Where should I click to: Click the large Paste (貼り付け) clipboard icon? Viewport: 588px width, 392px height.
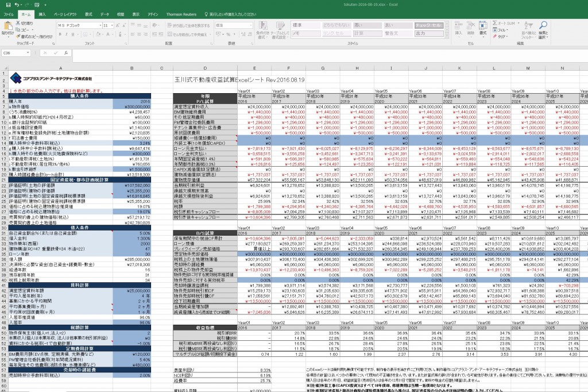[7, 26]
